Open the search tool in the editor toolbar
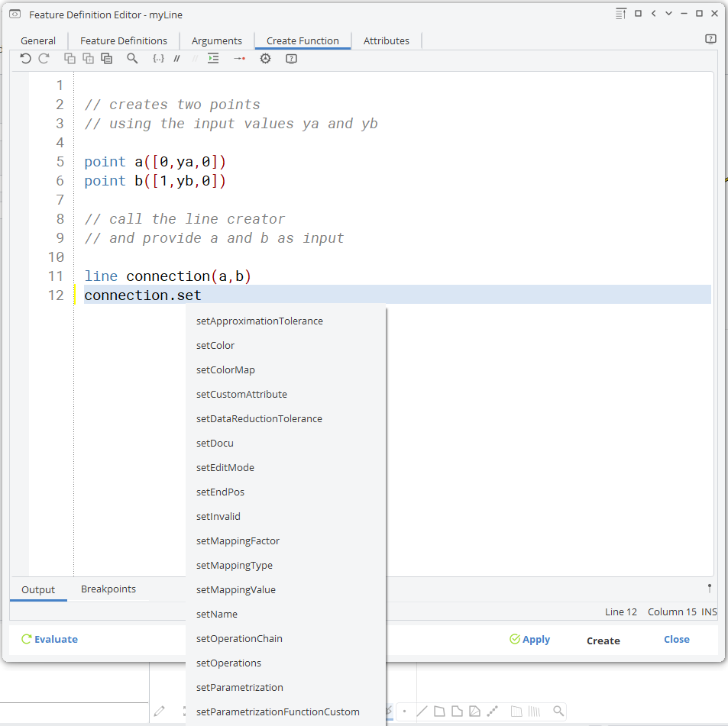Viewport: 728px width, 726px height. [132, 59]
